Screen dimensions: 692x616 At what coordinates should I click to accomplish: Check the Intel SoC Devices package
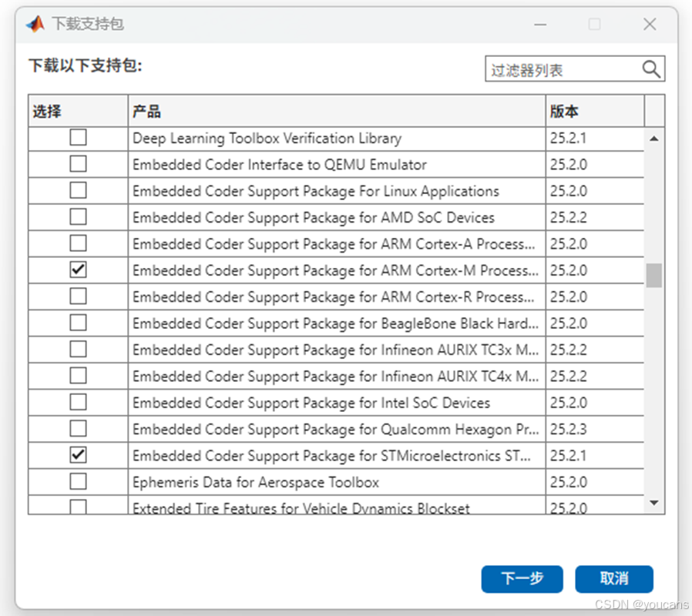tap(78, 402)
